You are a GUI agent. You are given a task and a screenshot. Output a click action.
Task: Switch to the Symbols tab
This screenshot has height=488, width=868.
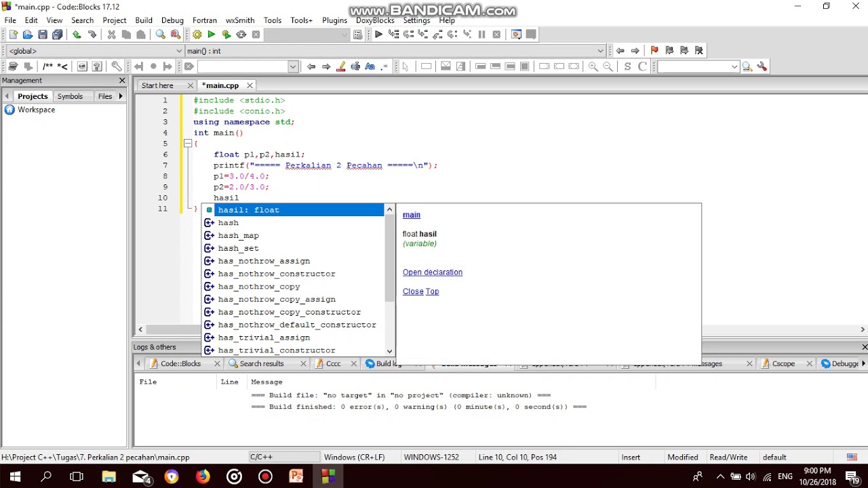coord(70,96)
